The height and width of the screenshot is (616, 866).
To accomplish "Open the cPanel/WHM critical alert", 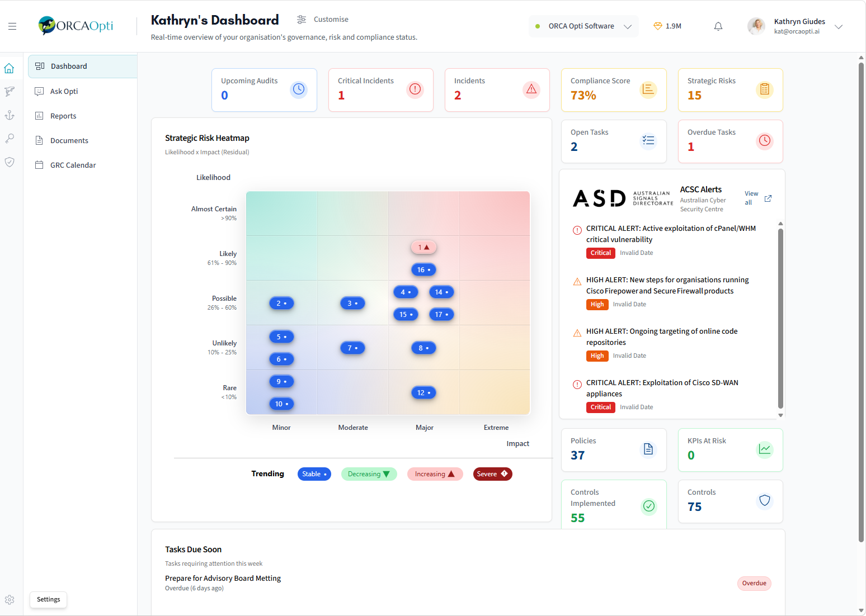I will coord(671,234).
